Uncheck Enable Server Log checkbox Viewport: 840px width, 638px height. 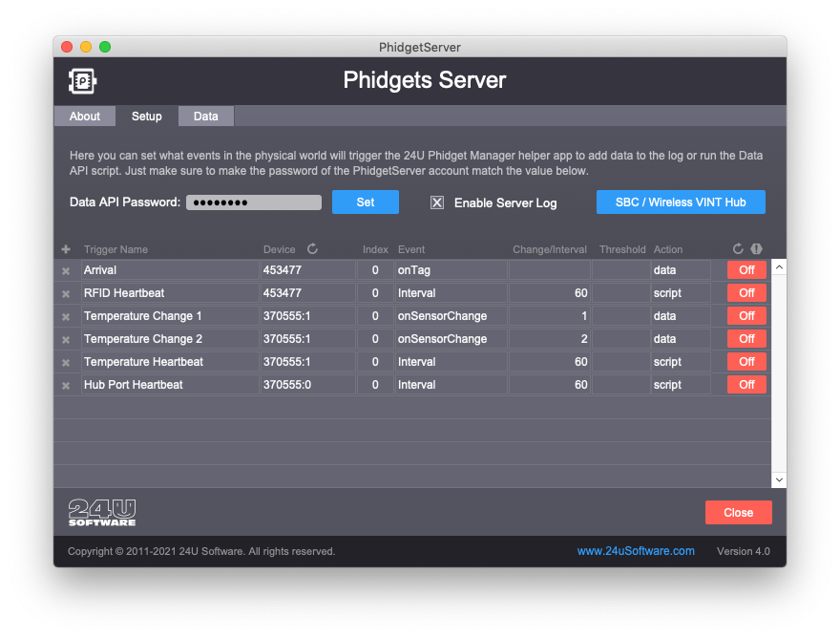pos(437,202)
